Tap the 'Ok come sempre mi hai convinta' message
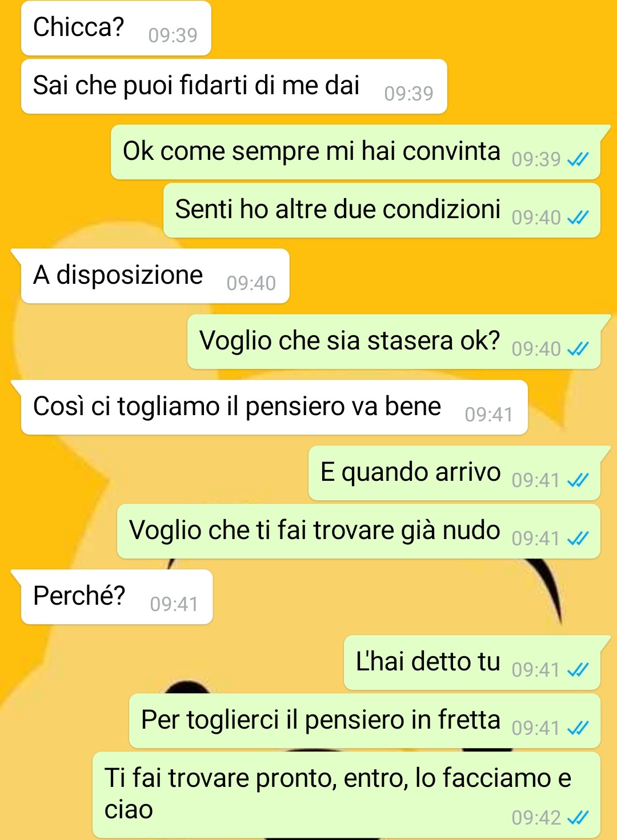 (355, 152)
